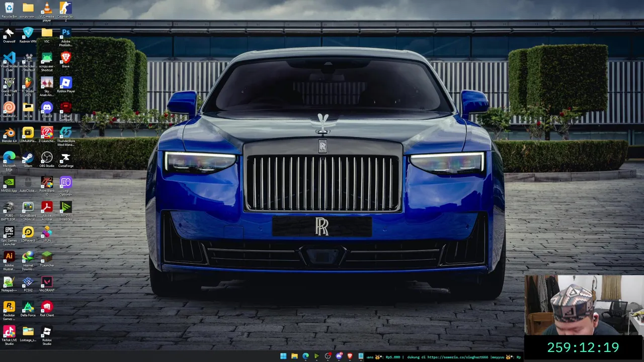
Task: Launch FL Studio 2025 shortcut
Action: (28, 86)
